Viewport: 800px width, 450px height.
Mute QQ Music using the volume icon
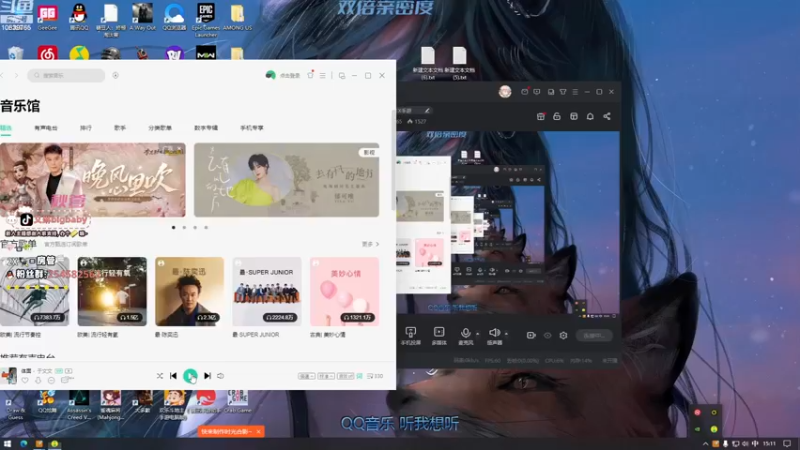point(220,376)
